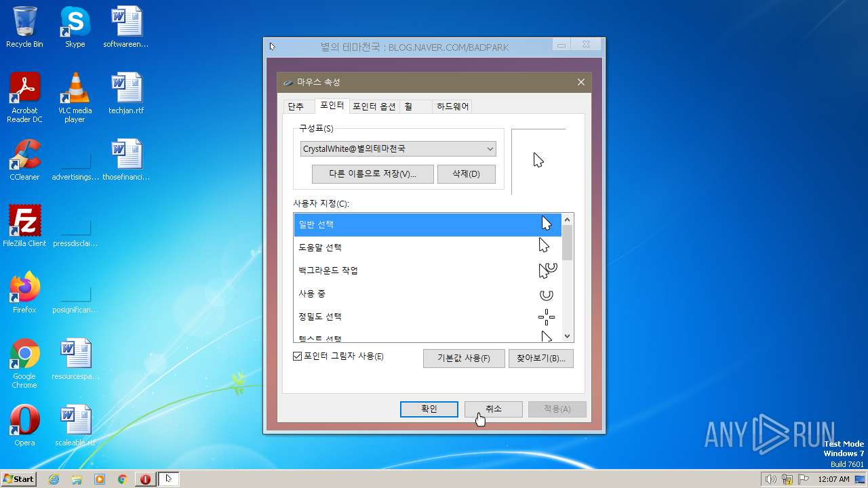Open the resourcespa Word document
This screenshot has width=868, height=488.
pos(75,359)
